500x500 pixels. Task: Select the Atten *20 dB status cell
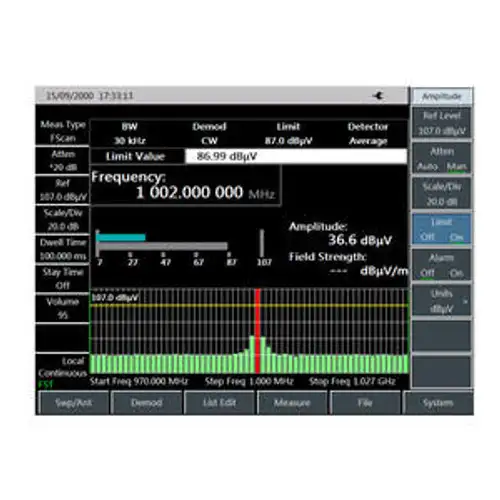[63, 160]
